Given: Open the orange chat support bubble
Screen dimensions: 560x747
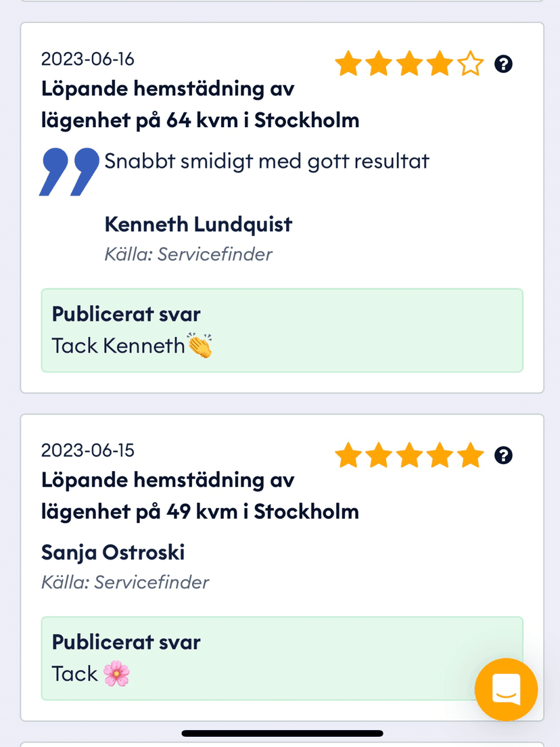Looking at the screenshot, I should (506, 689).
